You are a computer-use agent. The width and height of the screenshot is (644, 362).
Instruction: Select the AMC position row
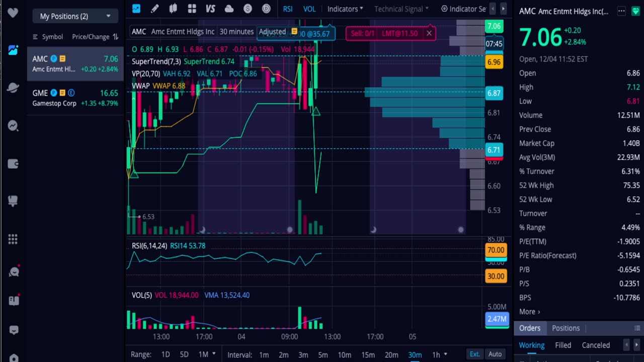75,64
